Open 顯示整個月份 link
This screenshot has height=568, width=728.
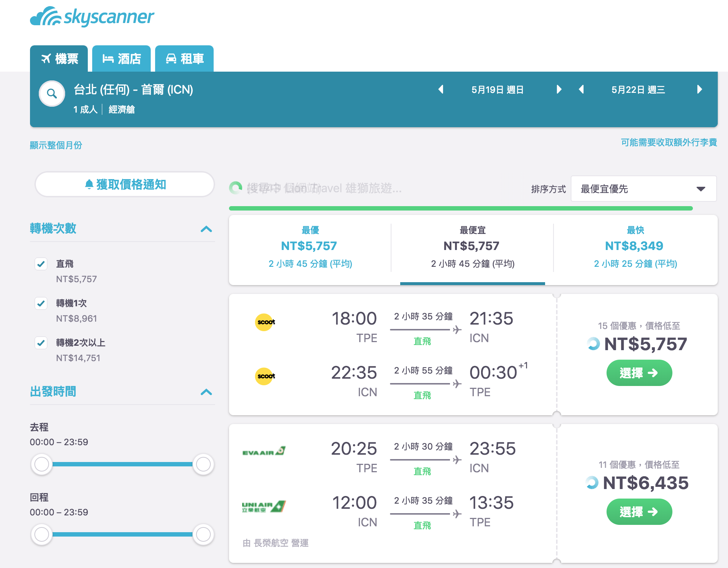tap(56, 145)
